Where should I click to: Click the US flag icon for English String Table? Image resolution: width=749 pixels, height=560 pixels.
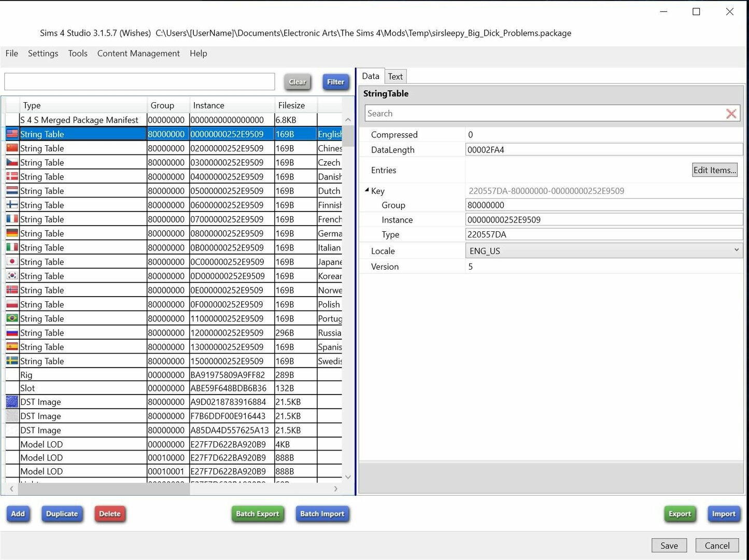tap(12, 134)
